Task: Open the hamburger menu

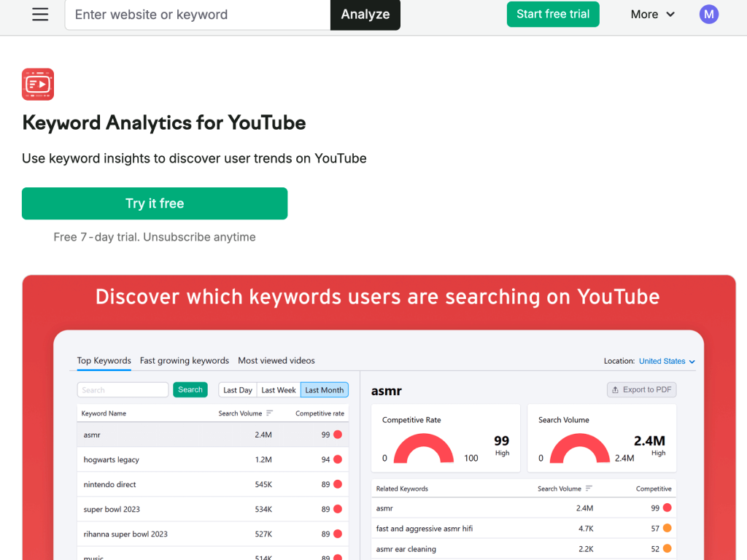Action: (40, 15)
